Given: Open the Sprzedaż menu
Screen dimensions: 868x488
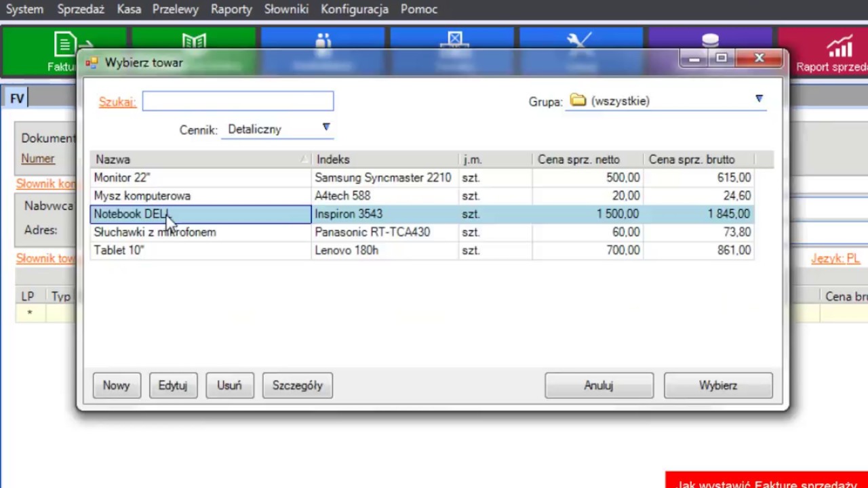Looking at the screenshot, I should coord(81,9).
